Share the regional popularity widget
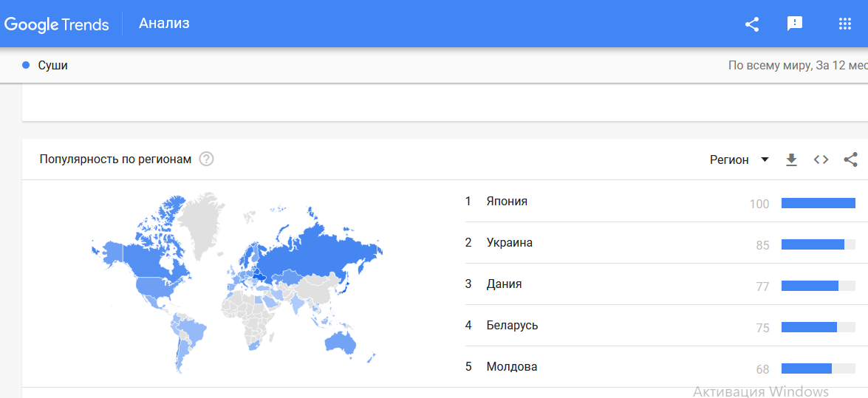 click(850, 159)
